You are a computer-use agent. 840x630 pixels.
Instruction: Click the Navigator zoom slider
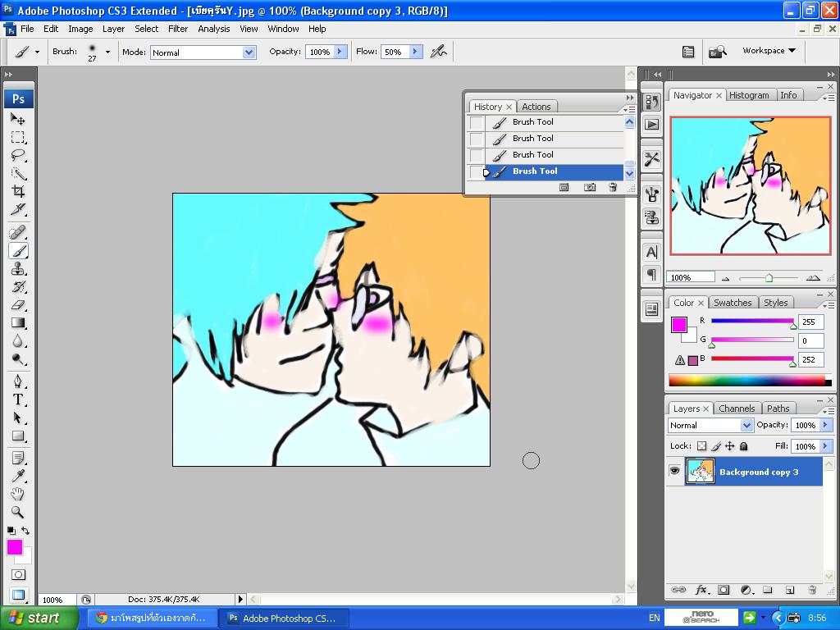(769, 277)
